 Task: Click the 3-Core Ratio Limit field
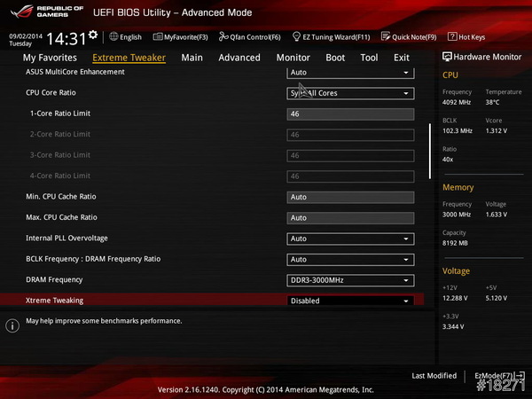point(350,156)
